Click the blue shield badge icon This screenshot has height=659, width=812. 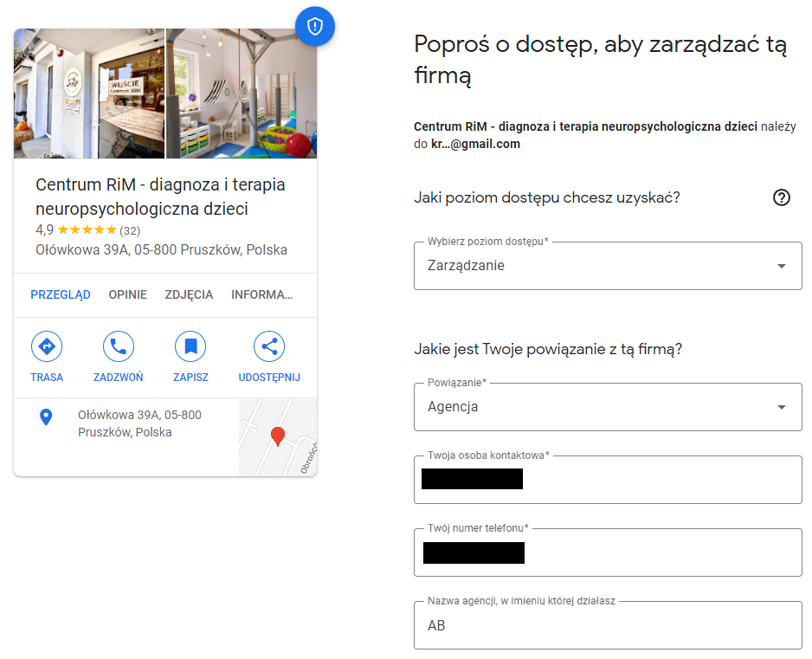(315, 26)
